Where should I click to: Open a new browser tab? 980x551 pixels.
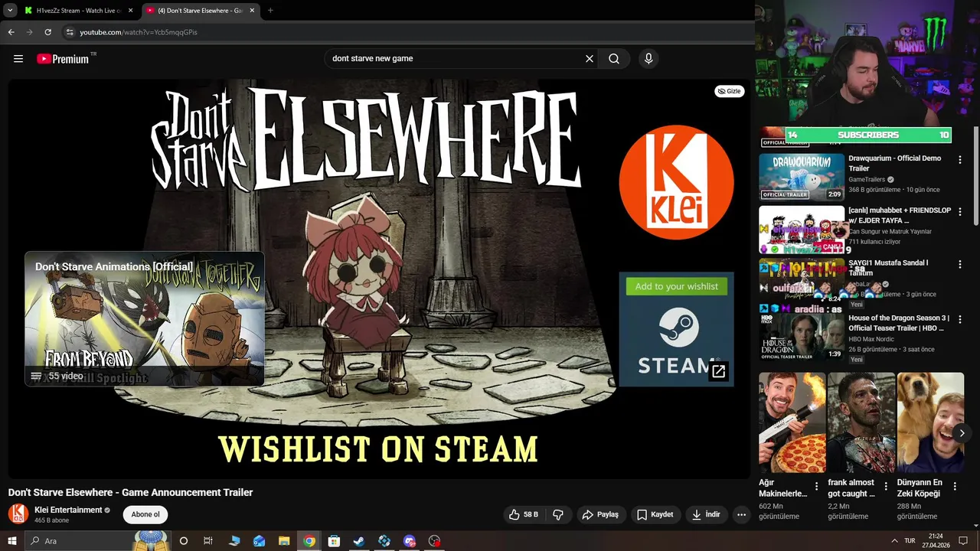270,11
